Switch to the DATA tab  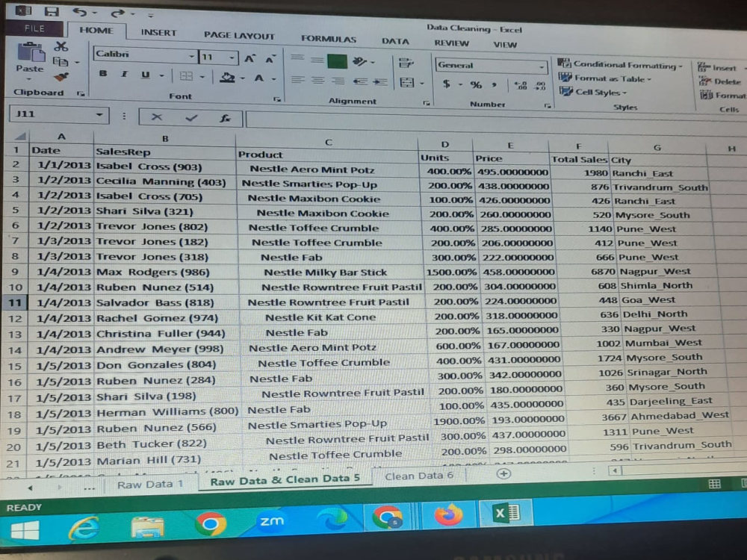tap(395, 41)
